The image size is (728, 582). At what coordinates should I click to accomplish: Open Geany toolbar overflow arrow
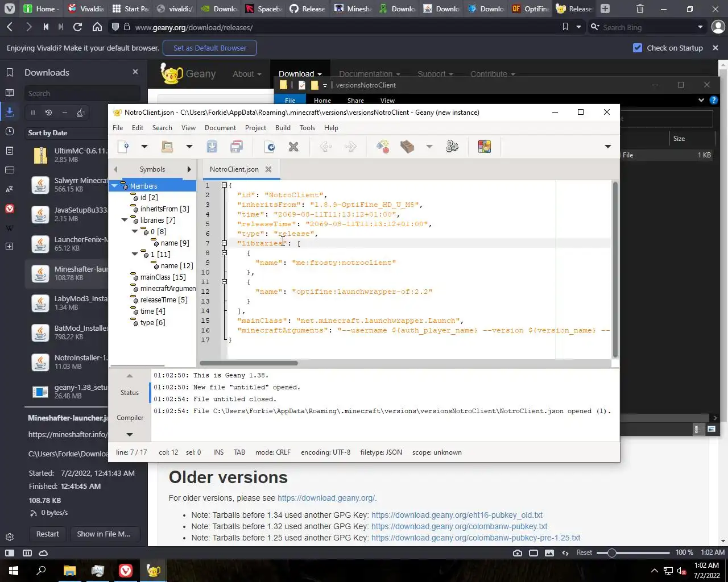[607, 147]
